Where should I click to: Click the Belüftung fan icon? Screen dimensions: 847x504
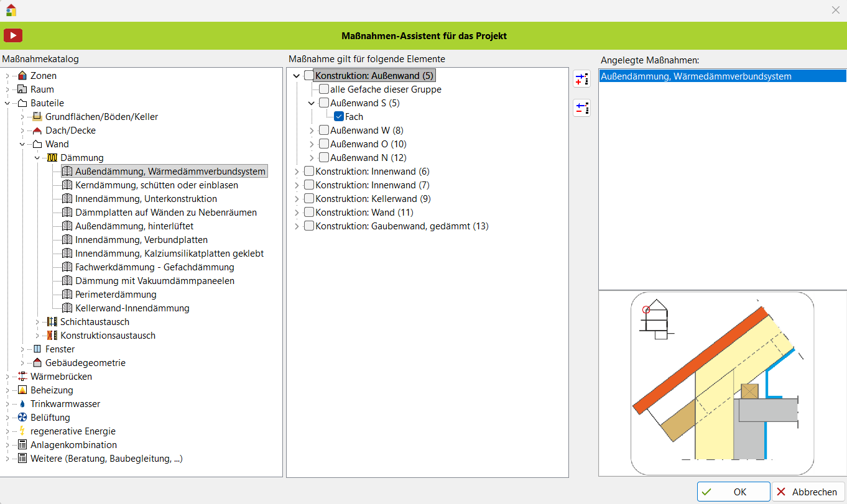click(23, 418)
